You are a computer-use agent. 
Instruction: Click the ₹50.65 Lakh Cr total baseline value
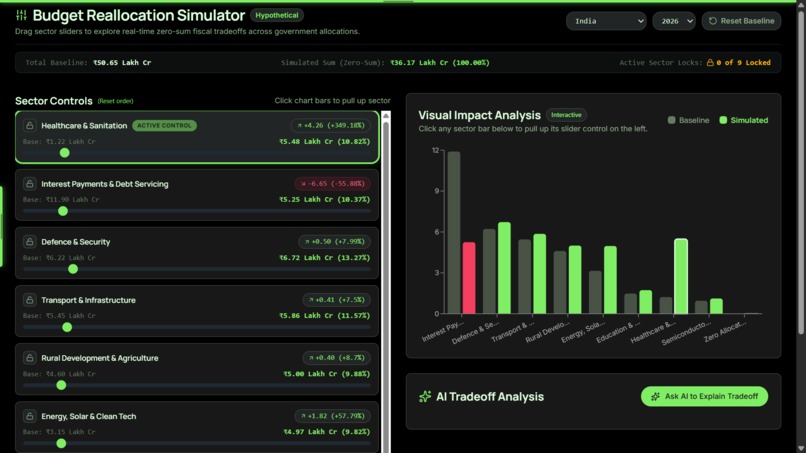coord(122,63)
